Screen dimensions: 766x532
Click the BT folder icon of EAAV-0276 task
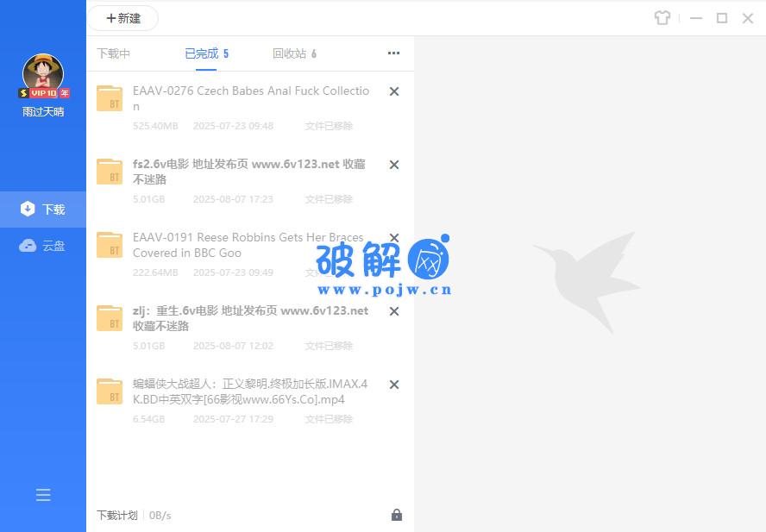[x=110, y=97]
